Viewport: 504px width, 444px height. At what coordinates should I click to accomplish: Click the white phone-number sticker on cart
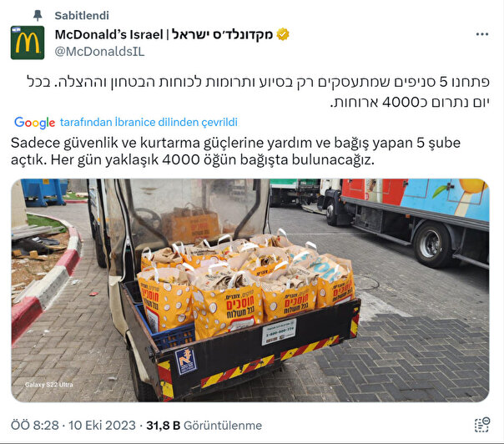pos(279,332)
